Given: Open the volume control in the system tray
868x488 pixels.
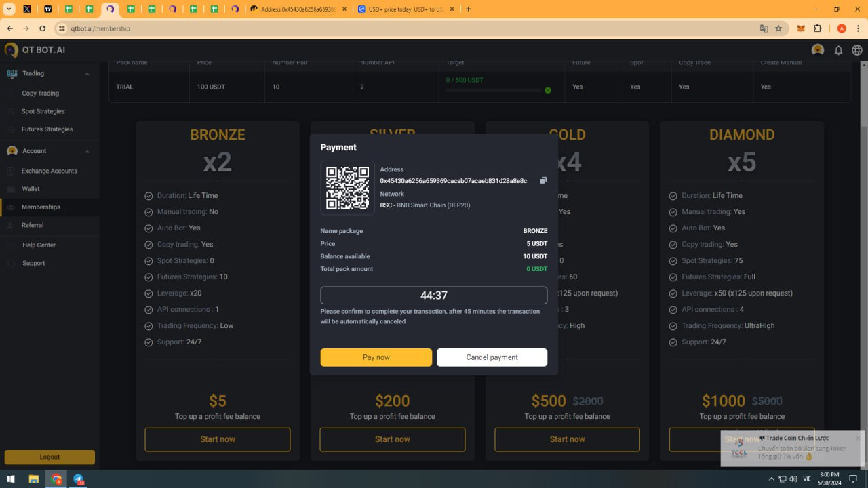Looking at the screenshot, I should pos(793,479).
